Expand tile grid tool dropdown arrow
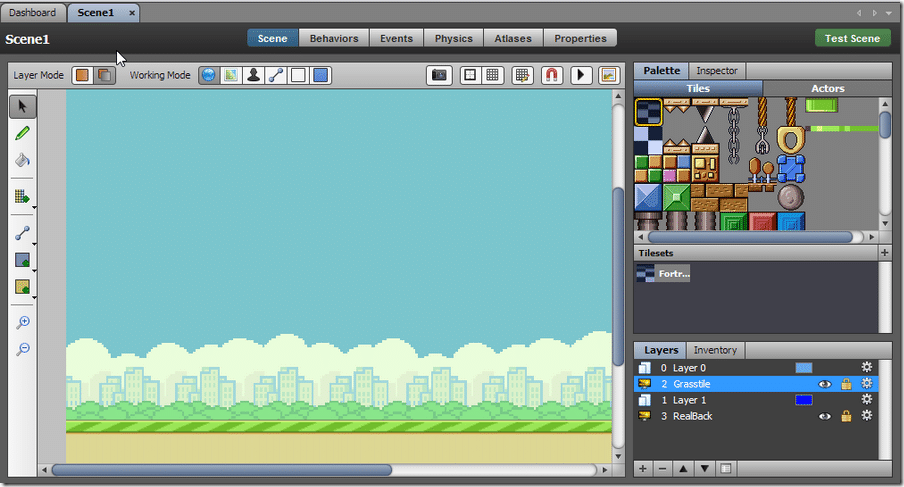The width and height of the screenshot is (904, 487). 35,207
